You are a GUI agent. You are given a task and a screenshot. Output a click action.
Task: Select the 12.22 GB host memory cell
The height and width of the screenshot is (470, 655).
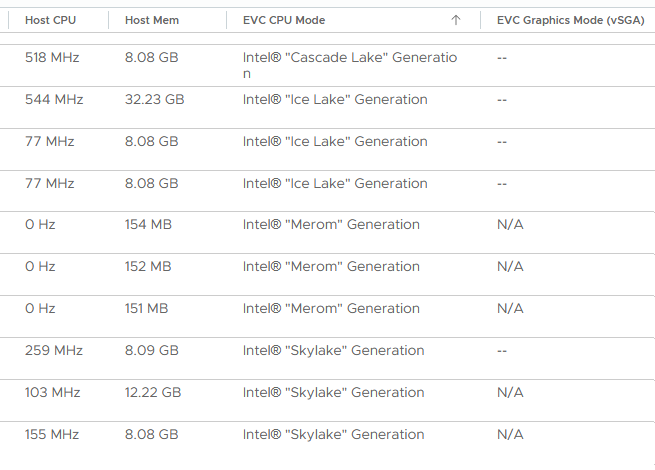[153, 393]
